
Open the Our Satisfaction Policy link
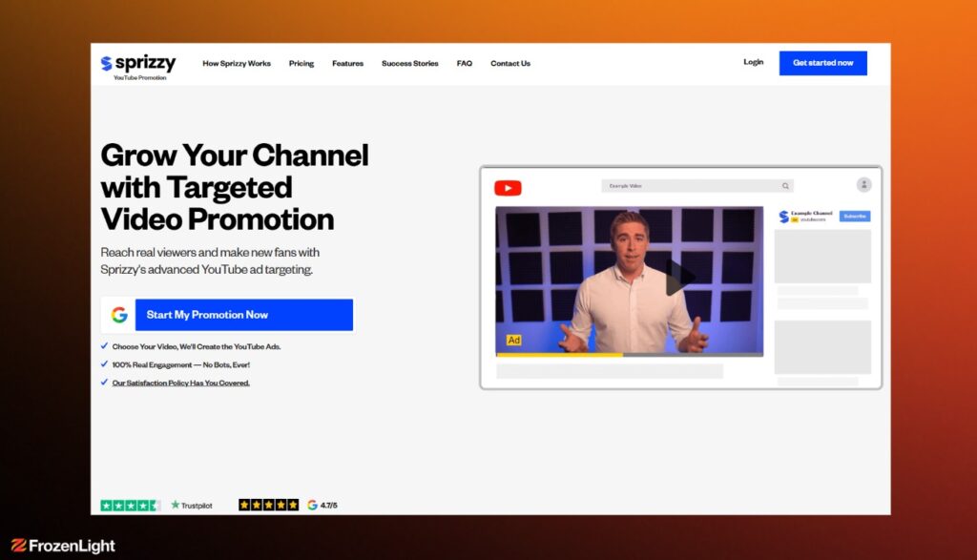coord(181,383)
